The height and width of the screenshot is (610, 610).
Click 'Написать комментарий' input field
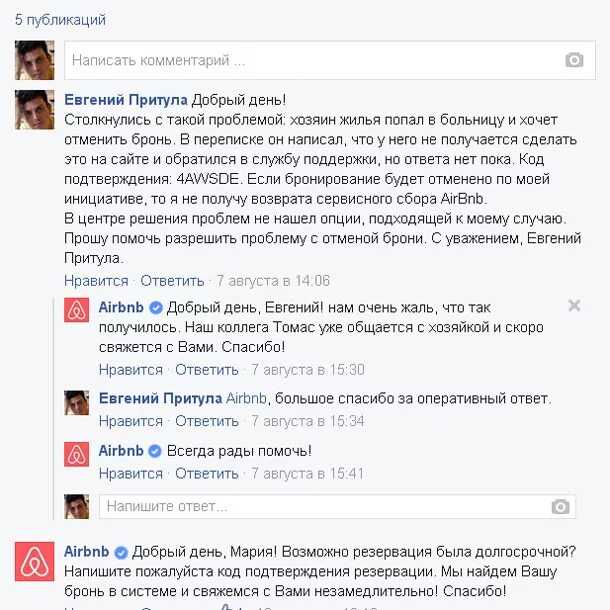(330, 60)
